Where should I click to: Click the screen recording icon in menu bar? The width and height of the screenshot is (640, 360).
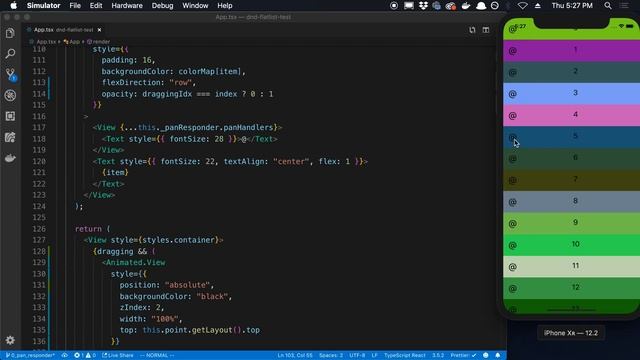coord(394,6)
